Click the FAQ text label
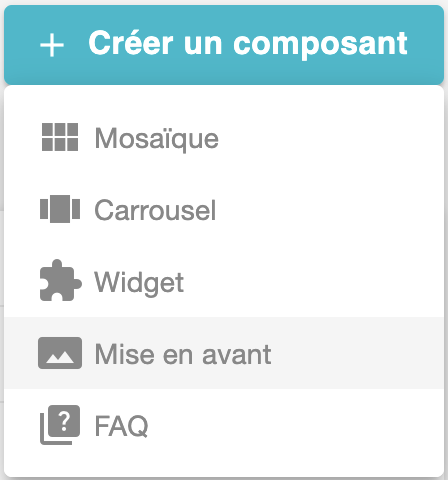This screenshot has height=480, width=448. click(122, 426)
